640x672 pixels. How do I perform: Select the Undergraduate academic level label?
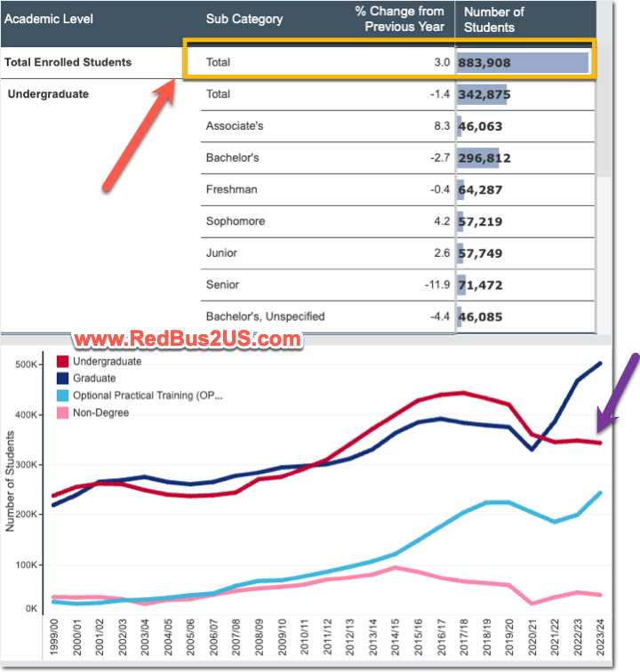pyautogui.click(x=48, y=93)
